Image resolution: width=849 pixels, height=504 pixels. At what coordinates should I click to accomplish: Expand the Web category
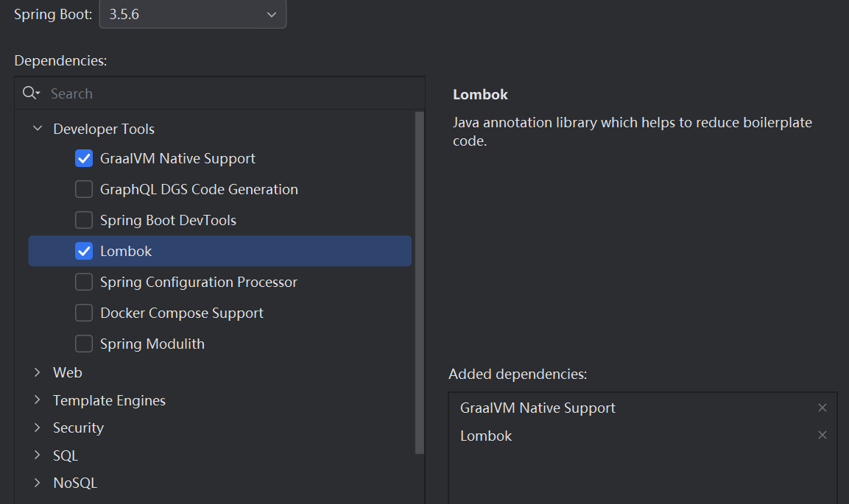pyautogui.click(x=38, y=373)
